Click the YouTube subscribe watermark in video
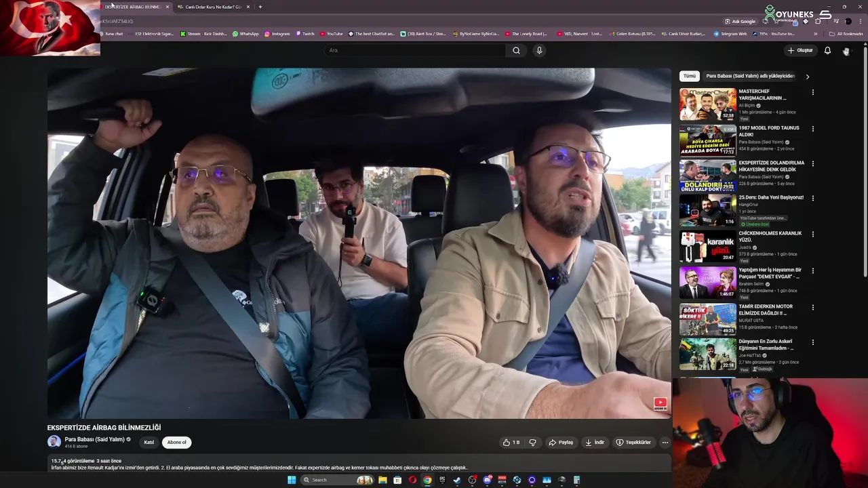Screen dimensions: 868x488 tap(660, 404)
